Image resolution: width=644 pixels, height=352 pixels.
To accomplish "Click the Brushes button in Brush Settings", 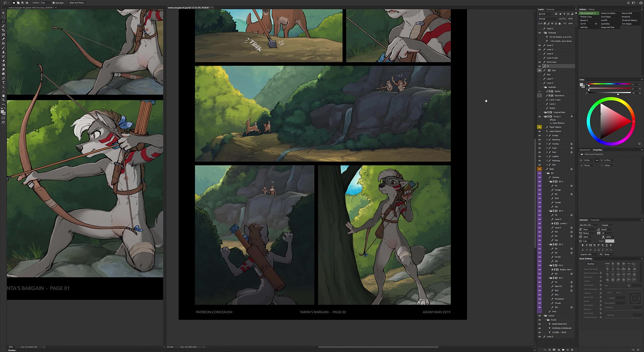I will (x=591, y=264).
